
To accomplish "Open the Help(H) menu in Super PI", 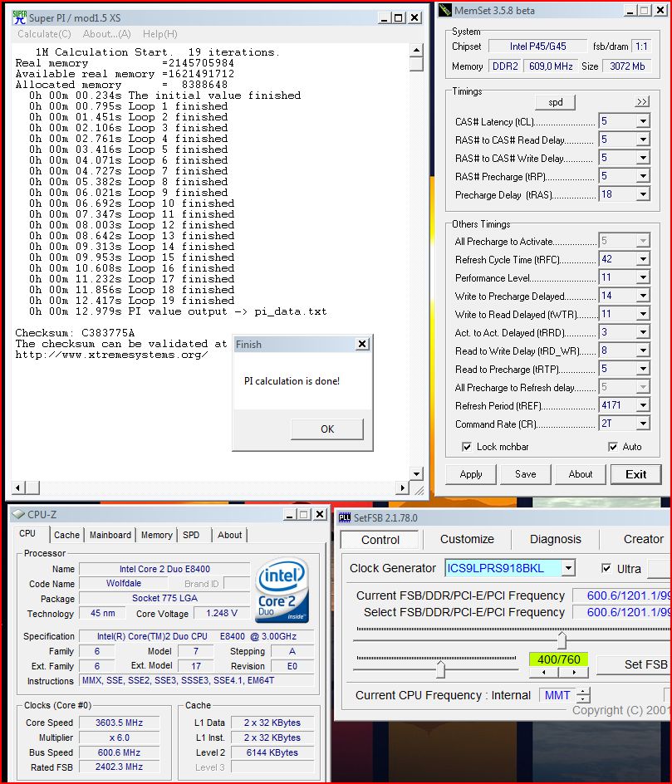I will coord(160,34).
